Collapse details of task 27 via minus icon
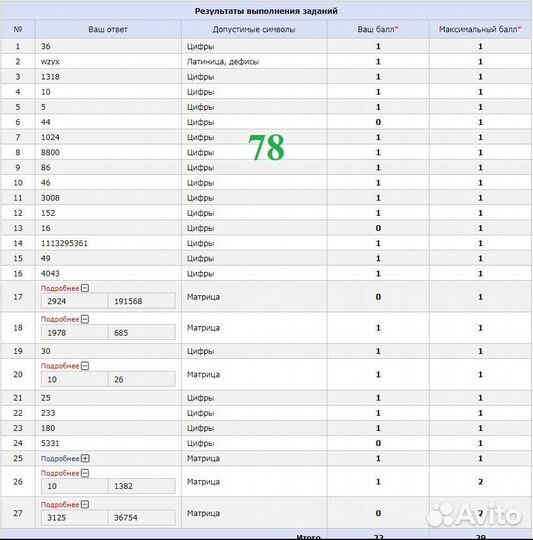 pyautogui.click(x=85, y=505)
